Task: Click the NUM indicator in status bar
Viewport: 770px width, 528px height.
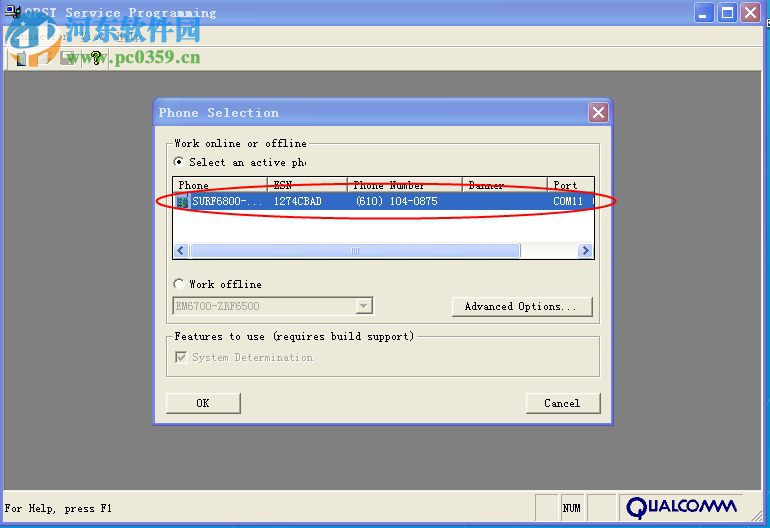Action: (572, 508)
